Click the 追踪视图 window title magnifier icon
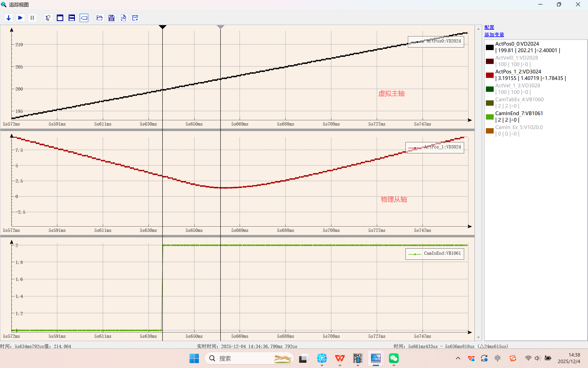This screenshot has height=368, width=588. pyautogui.click(x=4, y=4)
